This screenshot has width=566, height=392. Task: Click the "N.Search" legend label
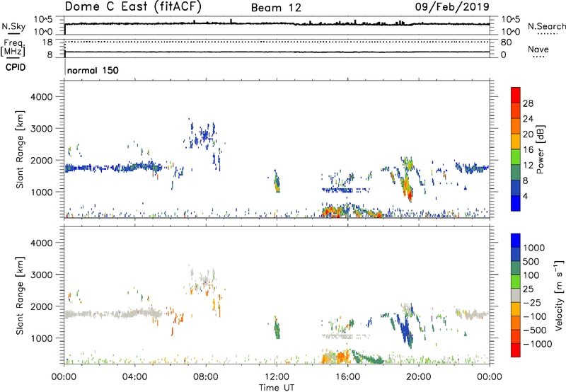tap(546, 26)
